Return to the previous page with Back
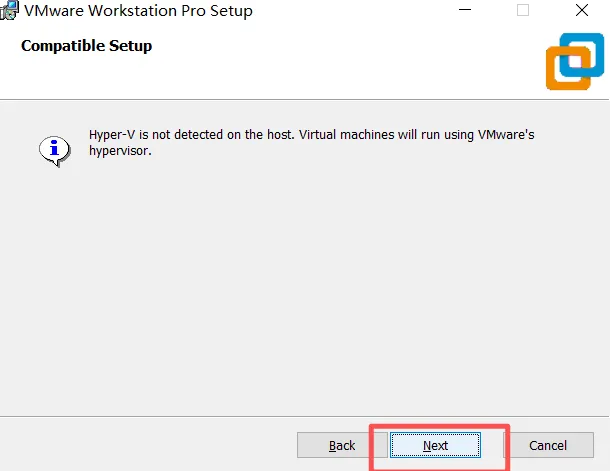The width and height of the screenshot is (610, 471). click(x=342, y=445)
